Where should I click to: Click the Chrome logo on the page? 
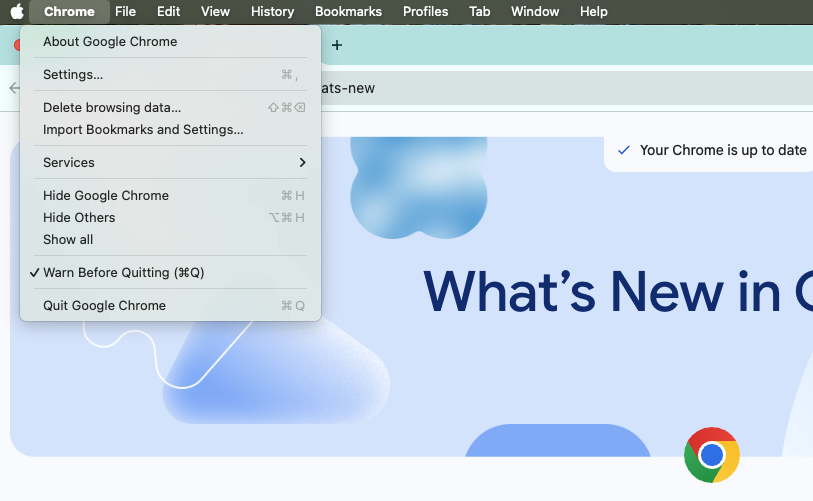click(711, 455)
